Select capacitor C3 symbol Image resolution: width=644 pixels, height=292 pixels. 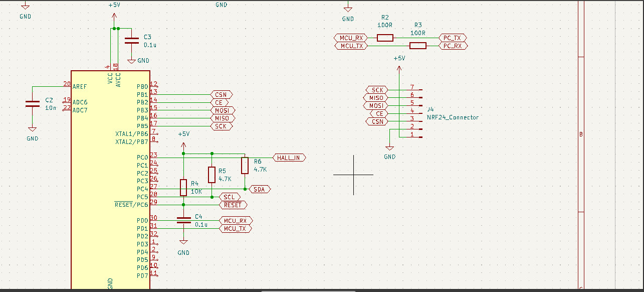click(x=132, y=41)
